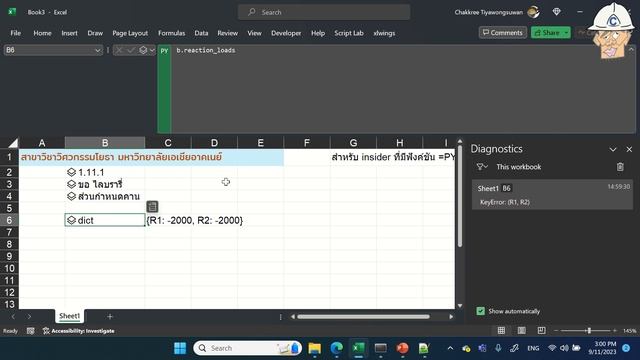Collapse the formula bar
The image size is (640, 360).
pyautogui.click(x=631, y=50)
